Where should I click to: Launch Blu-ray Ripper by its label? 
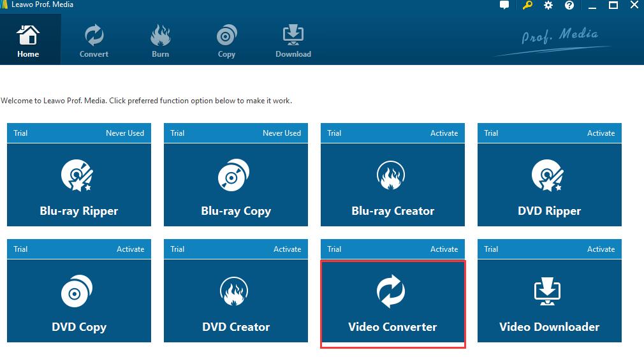tap(79, 211)
